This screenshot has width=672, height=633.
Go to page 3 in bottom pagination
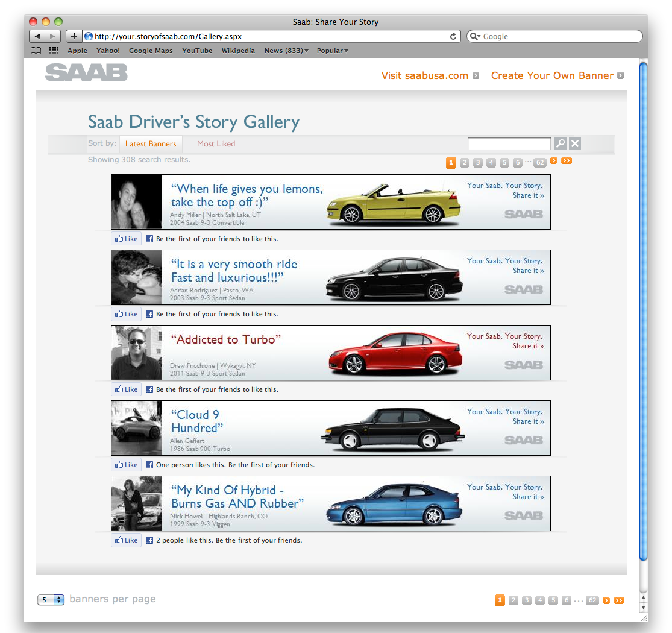(527, 600)
